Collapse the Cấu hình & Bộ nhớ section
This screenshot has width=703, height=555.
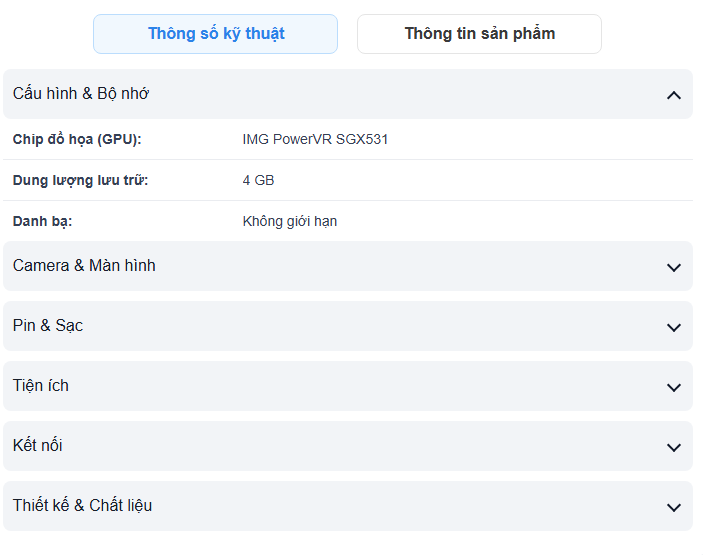click(x=81, y=94)
